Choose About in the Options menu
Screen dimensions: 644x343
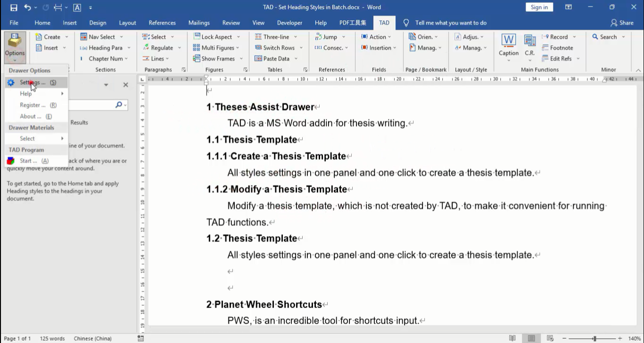[x=36, y=116]
